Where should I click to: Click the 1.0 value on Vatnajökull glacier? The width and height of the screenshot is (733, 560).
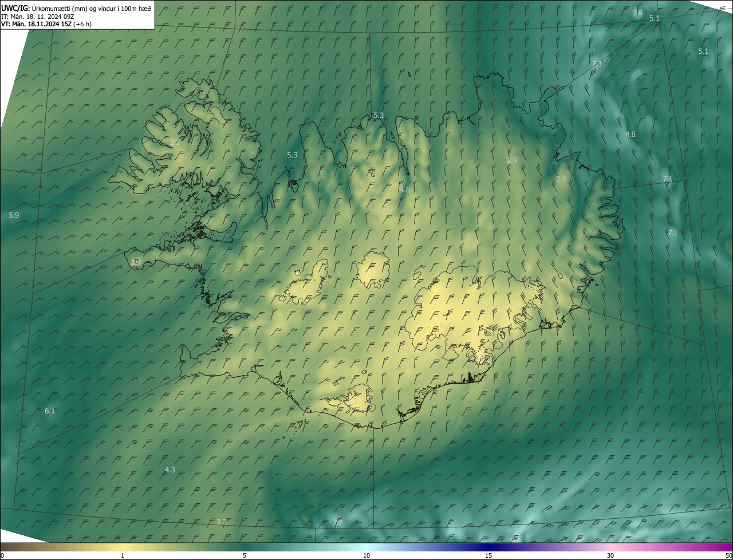pos(439,325)
